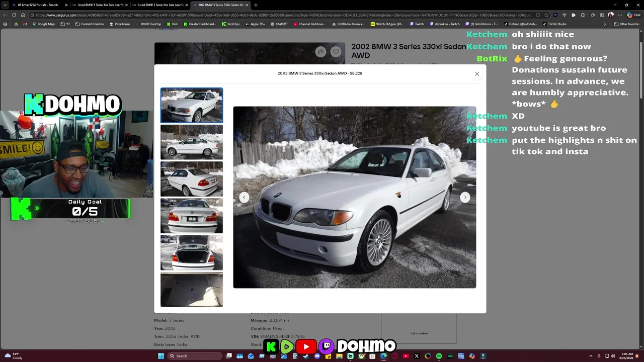Select the front-angle BMW thumbnail
Viewport: 644px width, 362px height.
(x=192, y=106)
